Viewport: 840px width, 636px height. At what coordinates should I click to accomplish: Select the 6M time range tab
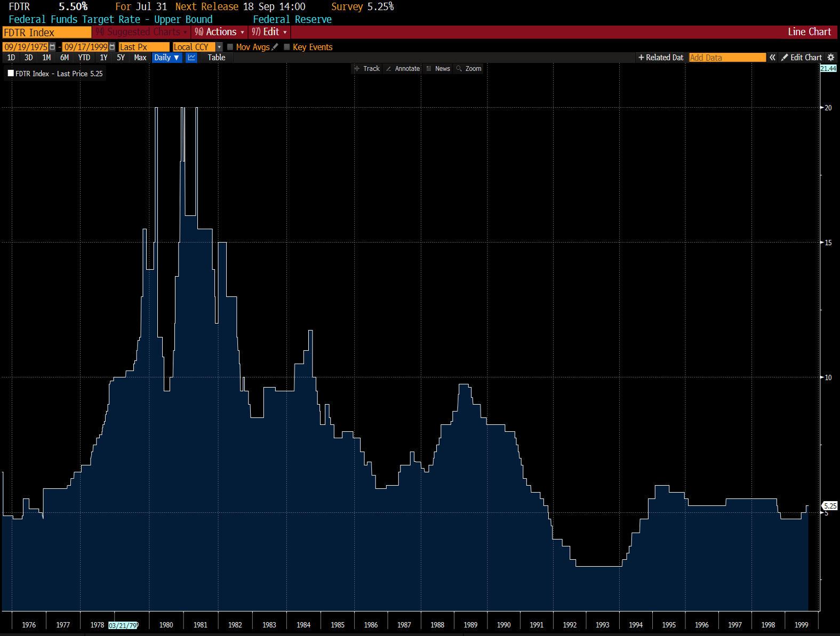(65, 58)
